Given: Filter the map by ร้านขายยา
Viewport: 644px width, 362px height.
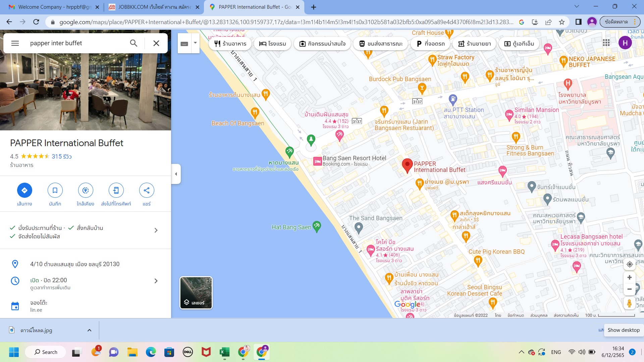Looking at the screenshot, I should (x=475, y=44).
